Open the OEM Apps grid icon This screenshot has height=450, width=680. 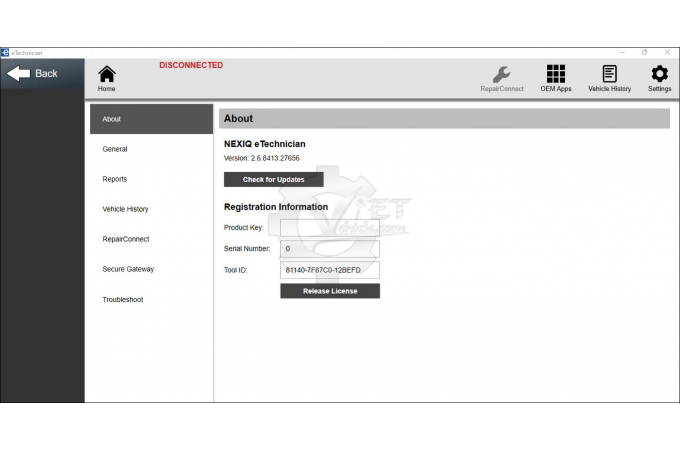(x=556, y=78)
